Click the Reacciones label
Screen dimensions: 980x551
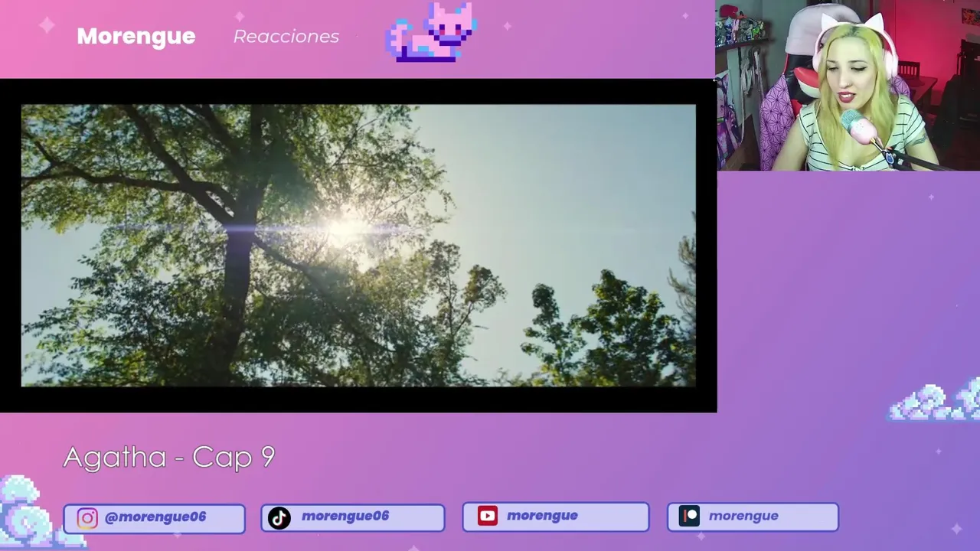(286, 36)
